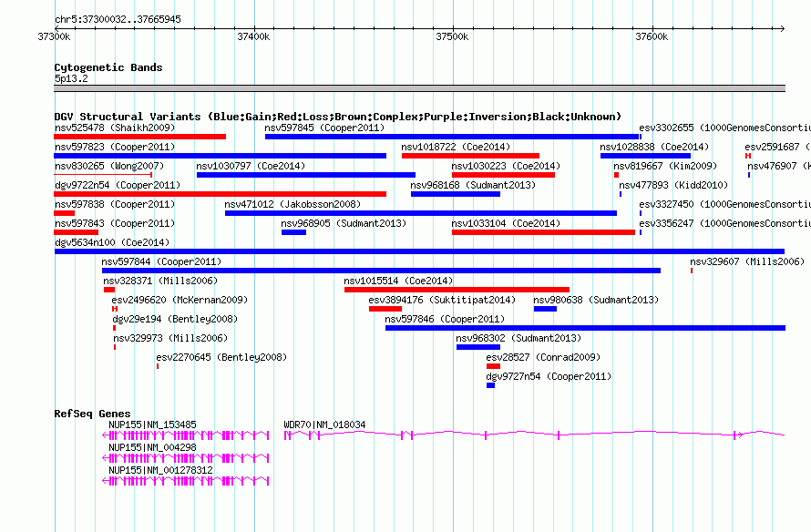Click the 37300k ruler tick label
The width and height of the screenshot is (811, 532).
pyautogui.click(x=54, y=36)
